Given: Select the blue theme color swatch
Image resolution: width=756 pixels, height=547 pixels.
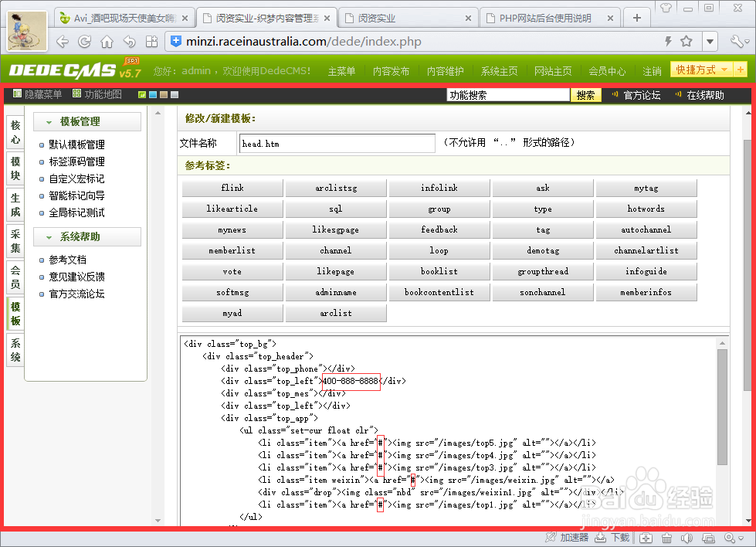Looking at the screenshot, I should [153, 93].
